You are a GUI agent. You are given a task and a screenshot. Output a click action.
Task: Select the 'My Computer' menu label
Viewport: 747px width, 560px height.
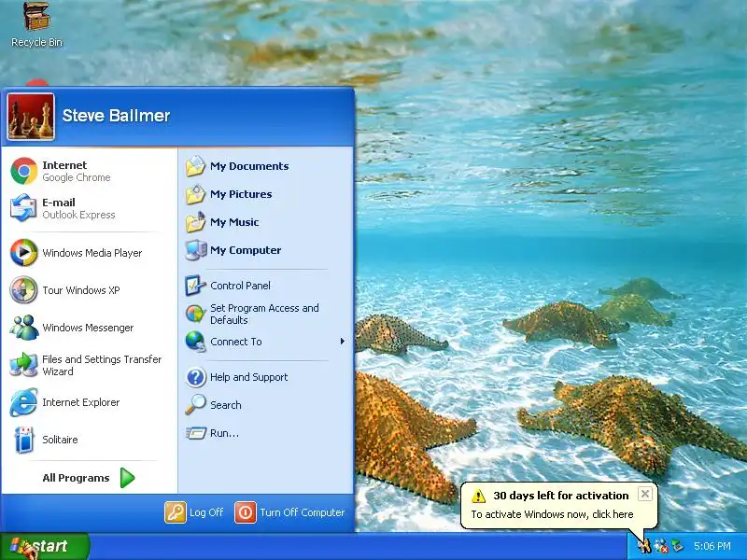click(x=246, y=250)
